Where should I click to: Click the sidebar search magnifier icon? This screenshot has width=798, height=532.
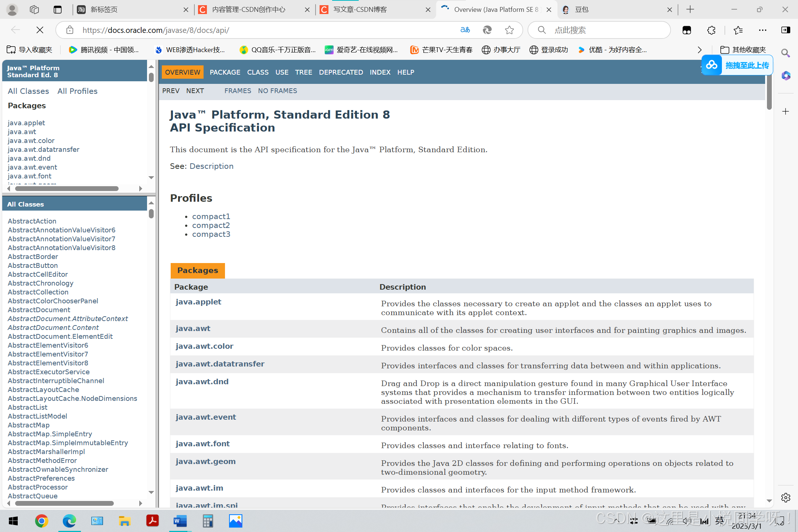785,53
